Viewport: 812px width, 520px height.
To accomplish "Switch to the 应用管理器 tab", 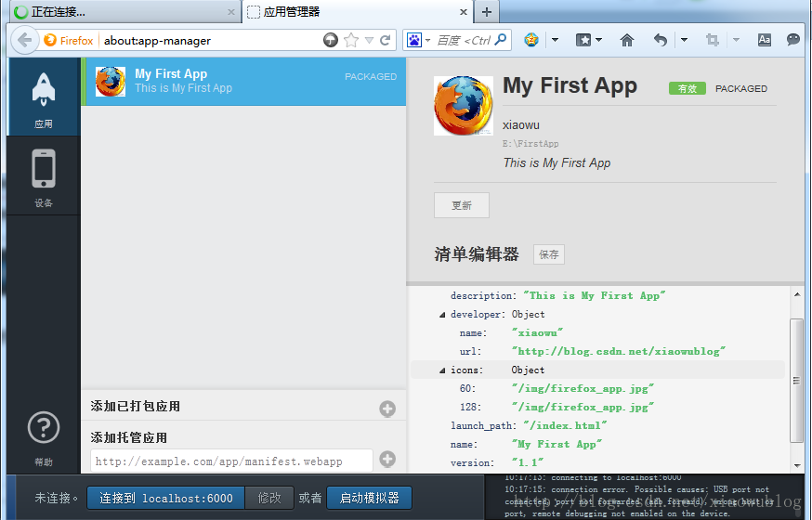I will (358, 12).
